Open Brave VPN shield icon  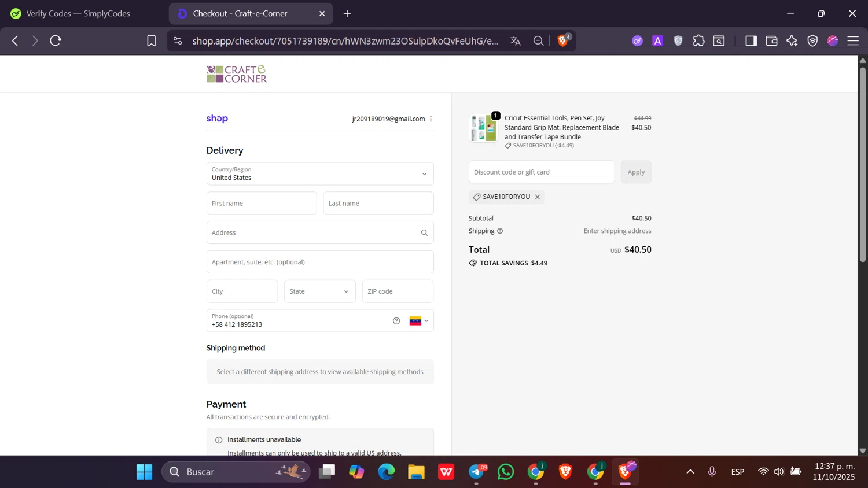tap(813, 40)
